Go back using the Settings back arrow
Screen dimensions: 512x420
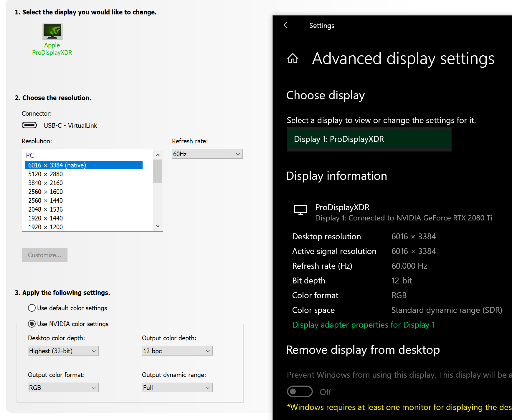[287, 25]
